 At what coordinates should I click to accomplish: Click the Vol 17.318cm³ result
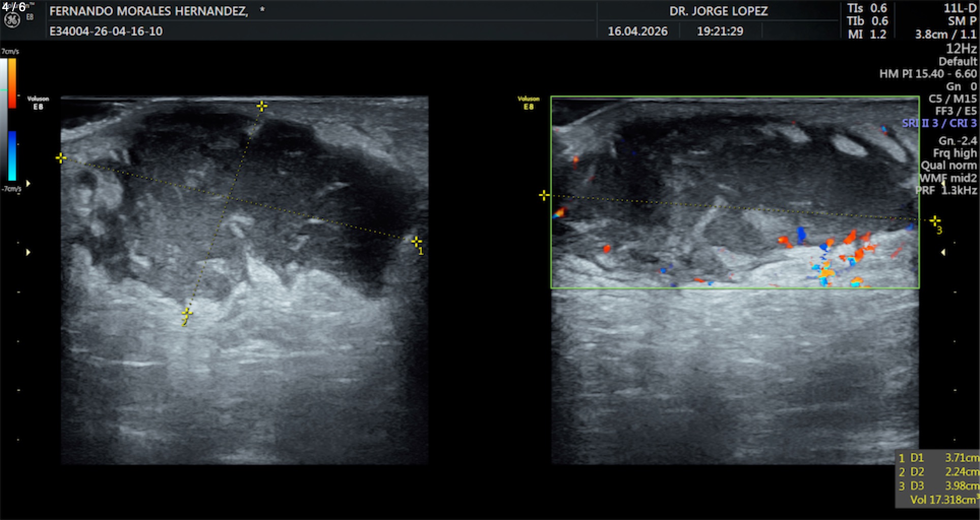point(943,500)
